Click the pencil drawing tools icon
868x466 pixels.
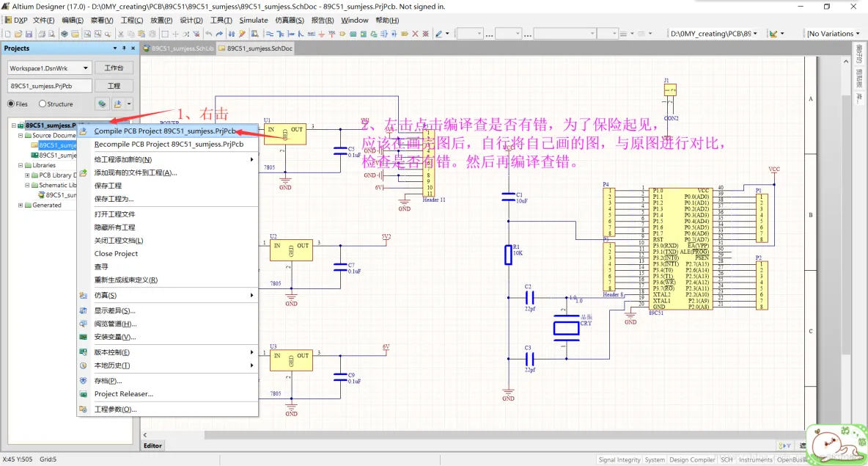point(439,34)
